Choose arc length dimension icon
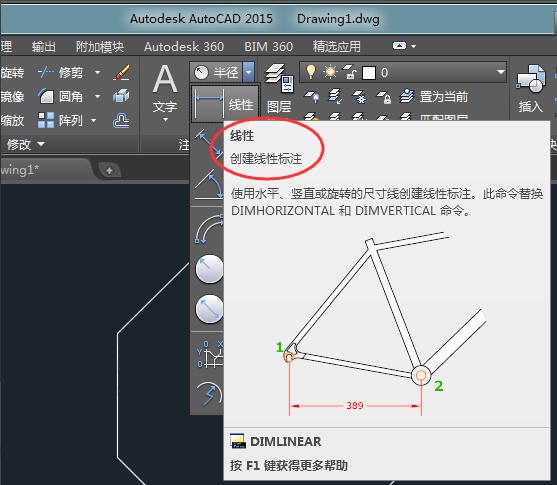This screenshot has width=557, height=485. point(209,229)
